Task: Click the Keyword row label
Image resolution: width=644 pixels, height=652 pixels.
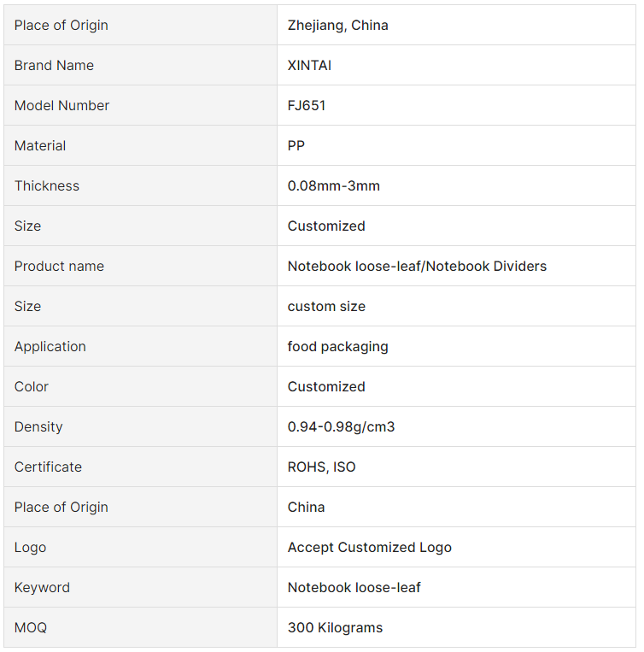Action: coord(42,588)
